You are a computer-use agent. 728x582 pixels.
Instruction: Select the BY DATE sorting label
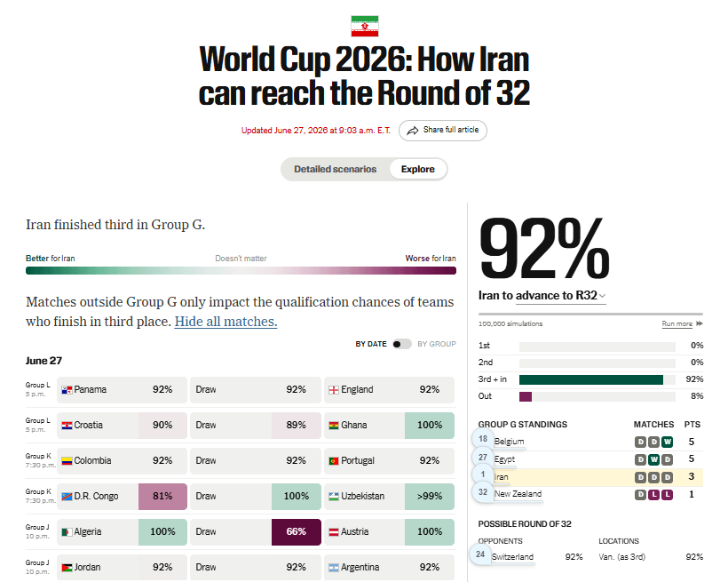[x=371, y=344]
